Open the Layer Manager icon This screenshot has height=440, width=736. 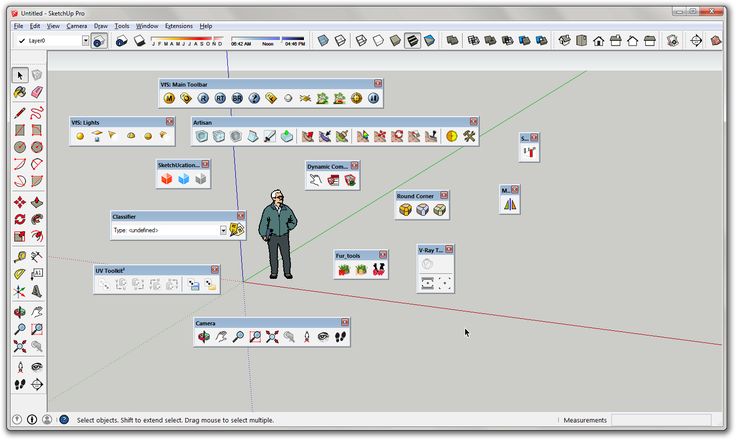tap(99, 41)
